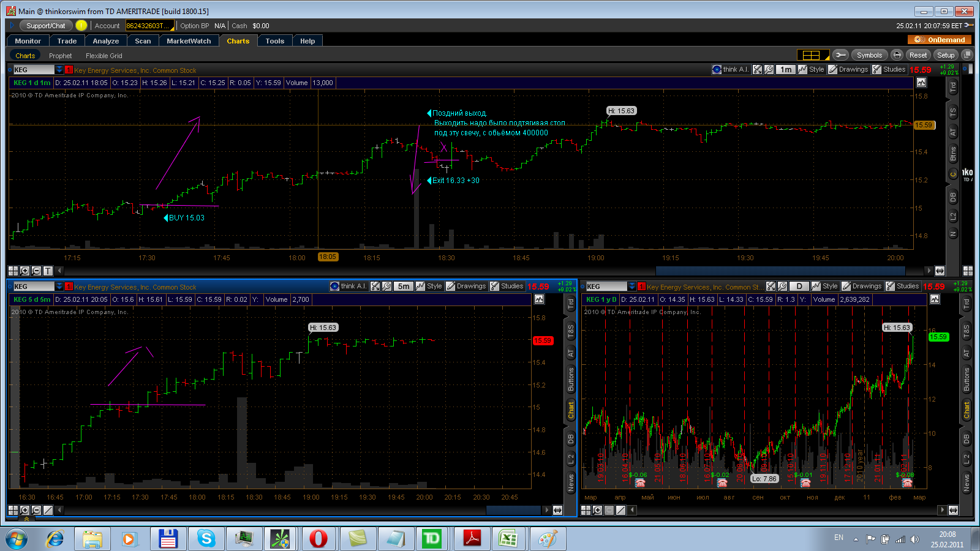The height and width of the screenshot is (551, 980).
Task: Toggle the DB side panel on top chart
Action: tap(953, 197)
